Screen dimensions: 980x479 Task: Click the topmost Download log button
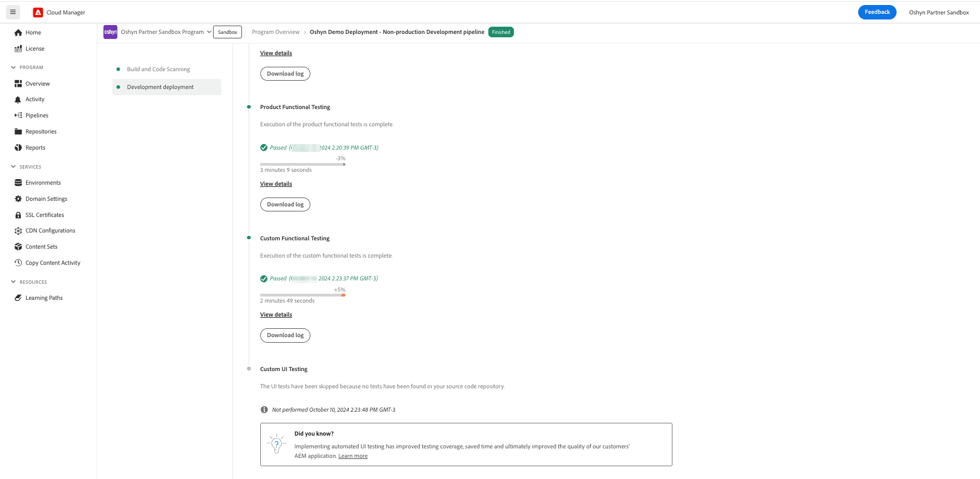[285, 73]
